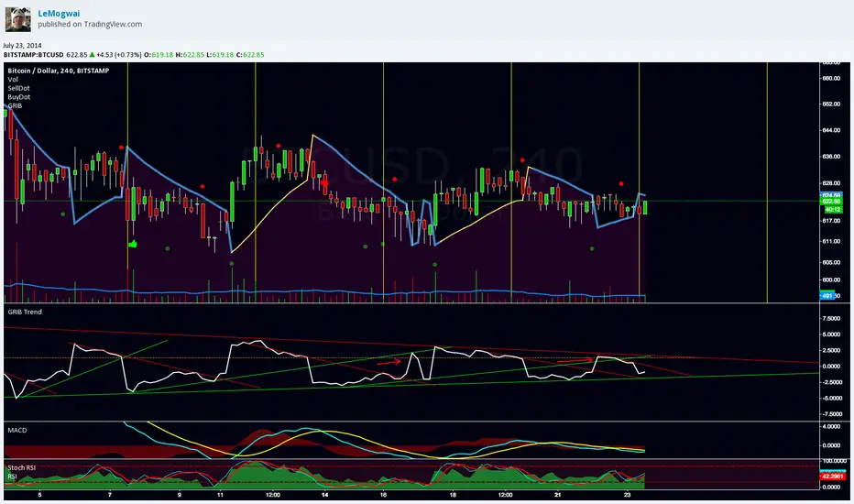The height and width of the screenshot is (504, 854).
Task: Click the 7.5000 GRIB Trend axis label
Action: point(831,318)
